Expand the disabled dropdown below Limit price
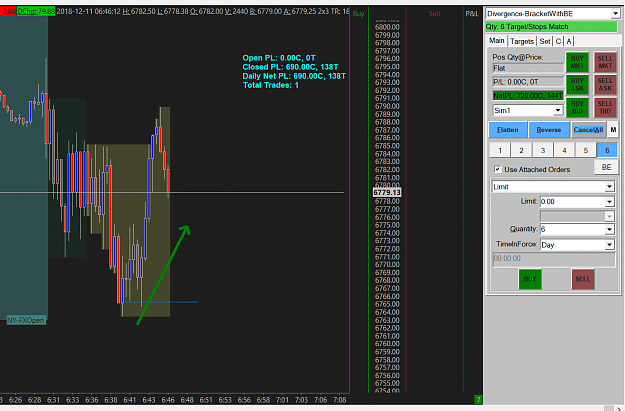Image resolution: width=625 pixels, height=411 pixels. point(609,216)
